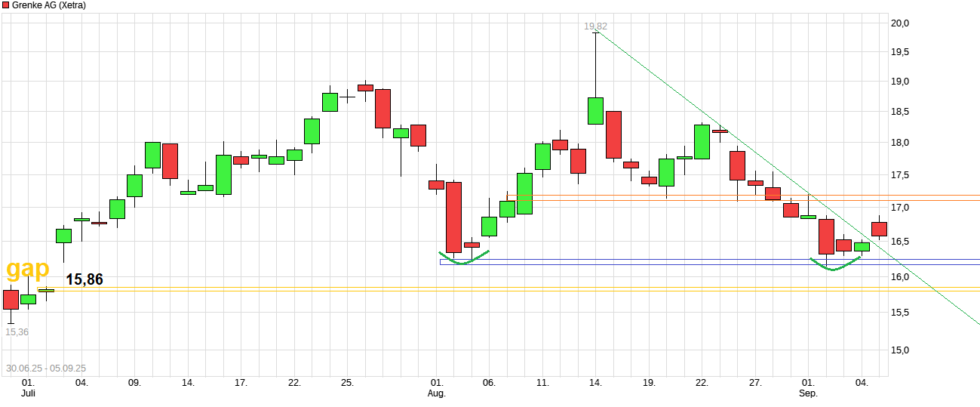Viewport: 980px width, 407px height.
Task: Select the '01. Sep.' date axis label
Action: [808, 388]
